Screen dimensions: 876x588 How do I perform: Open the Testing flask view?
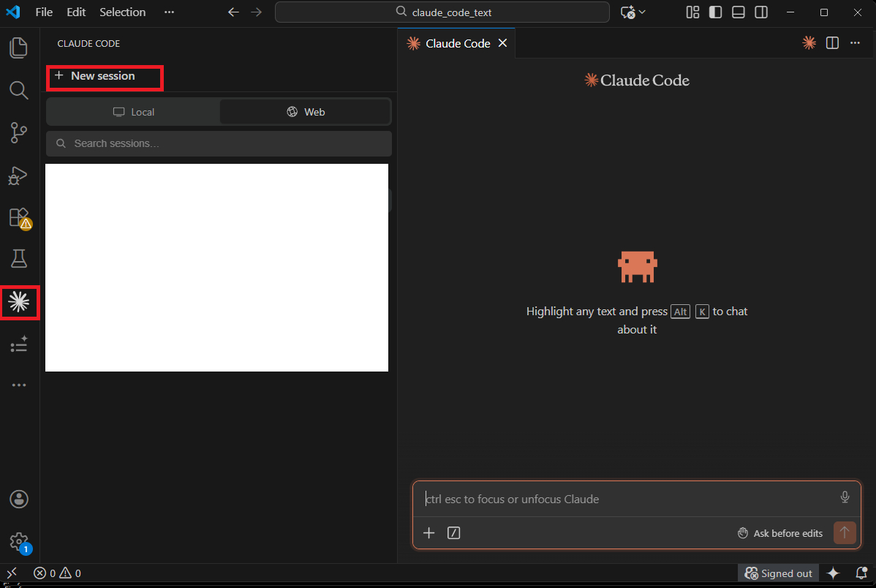coord(19,259)
